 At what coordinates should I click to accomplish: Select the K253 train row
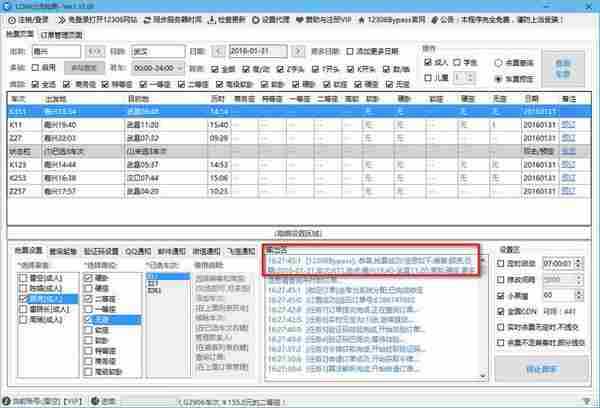click(x=299, y=178)
